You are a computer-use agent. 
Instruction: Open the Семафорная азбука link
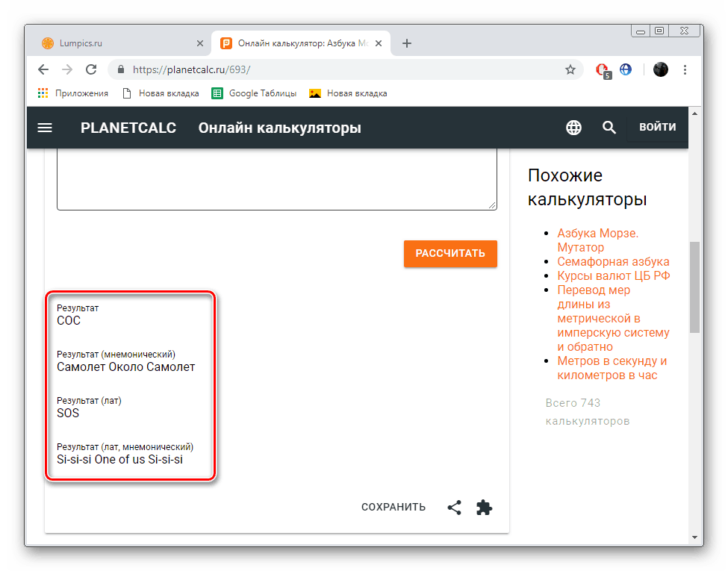(613, 261)
